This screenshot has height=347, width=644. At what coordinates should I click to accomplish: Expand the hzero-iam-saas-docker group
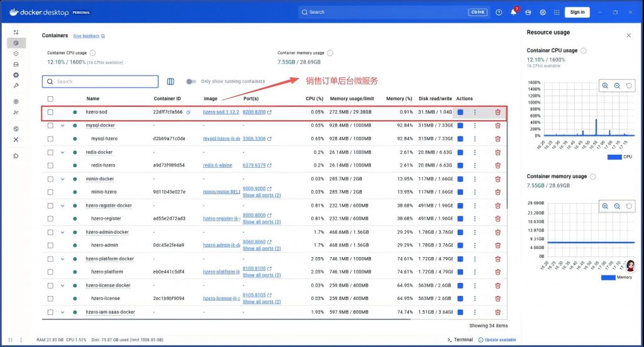pos(63,312)
